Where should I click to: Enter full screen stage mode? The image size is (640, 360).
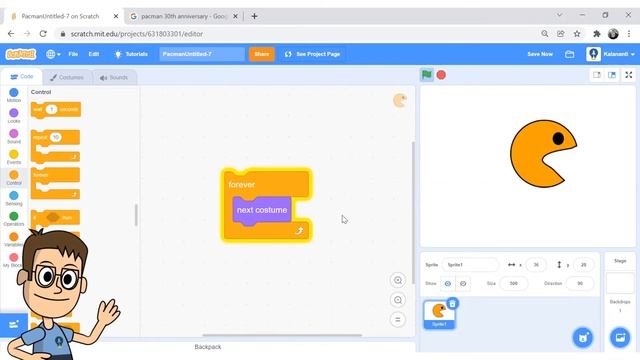pyautogui.click(x=629, y=75)
